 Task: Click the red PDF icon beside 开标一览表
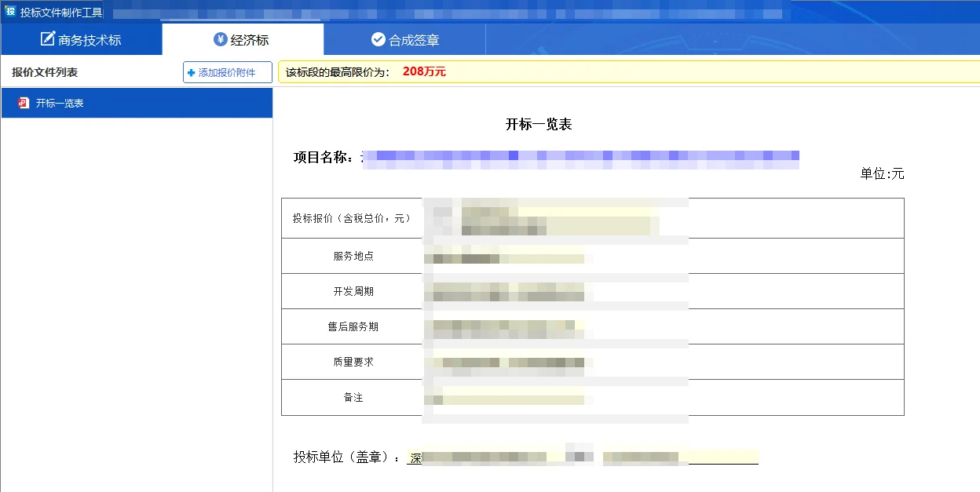(22, 102)
